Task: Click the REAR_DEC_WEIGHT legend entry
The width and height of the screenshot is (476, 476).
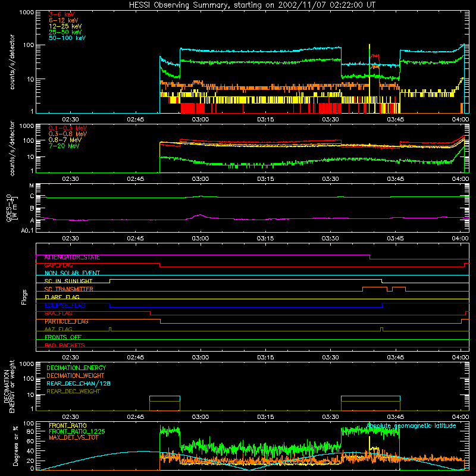Action: click(73, 392)
